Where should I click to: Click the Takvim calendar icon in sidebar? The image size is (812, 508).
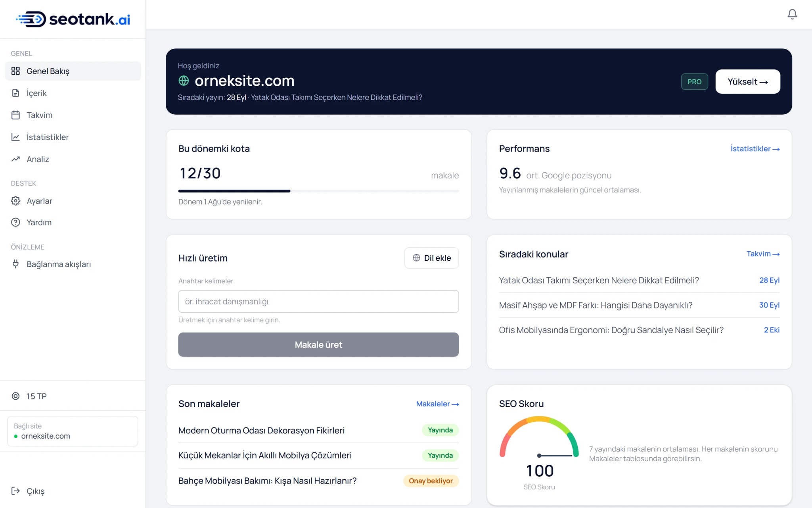15,115
